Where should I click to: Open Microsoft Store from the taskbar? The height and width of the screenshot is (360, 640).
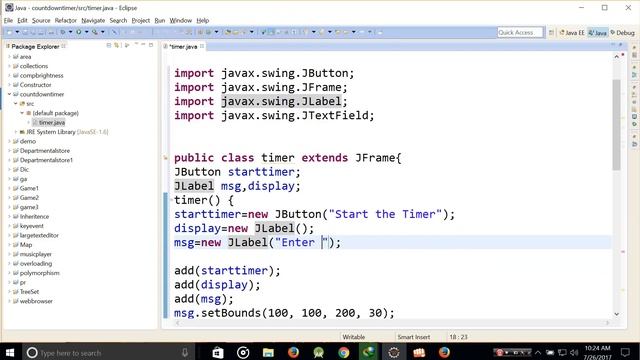pyautogui.click(x=218, y=352)
